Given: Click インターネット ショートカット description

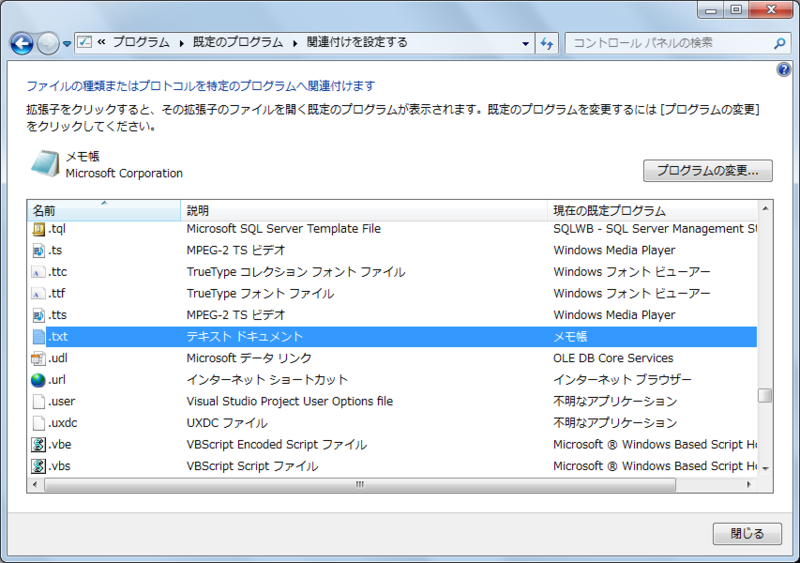Looking at the screenshot, I should tap(267, 380).
